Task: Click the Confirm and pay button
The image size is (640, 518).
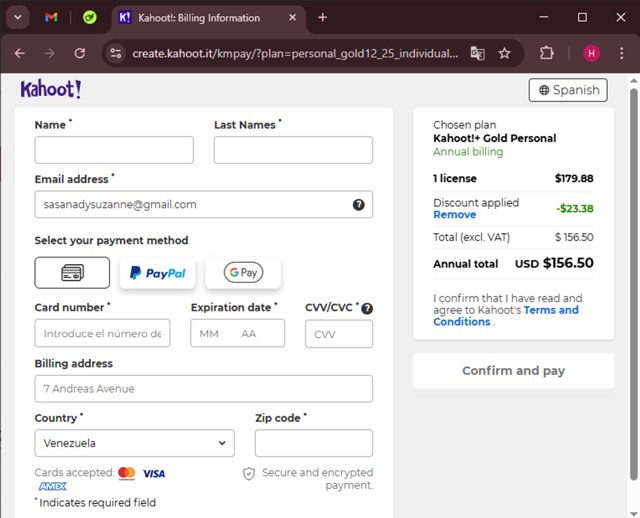Action: tap(513, 371)
